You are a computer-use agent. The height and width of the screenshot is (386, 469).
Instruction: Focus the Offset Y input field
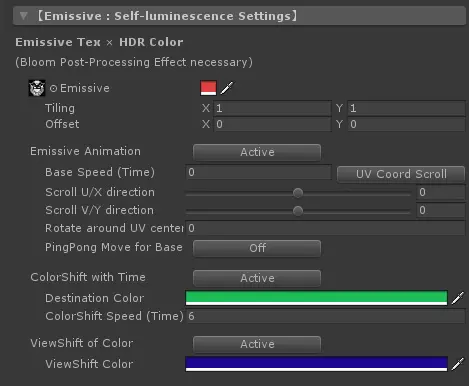[406, 124]
